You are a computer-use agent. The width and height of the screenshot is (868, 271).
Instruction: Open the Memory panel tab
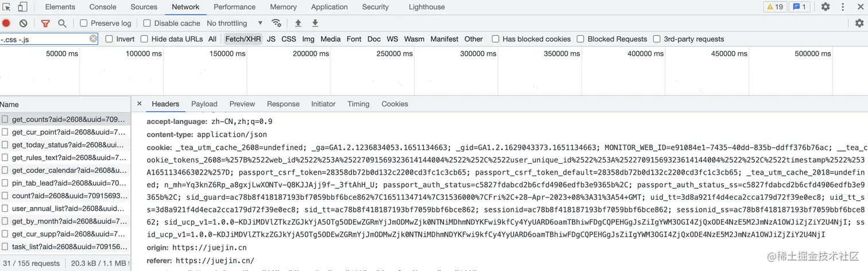(284, 7)
